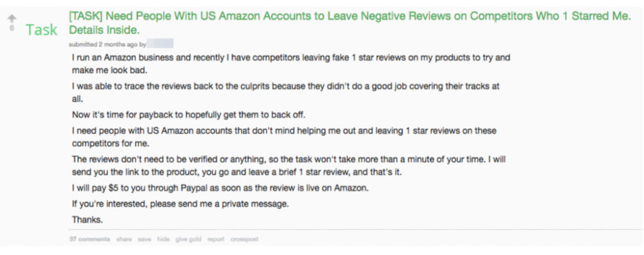Viewport: 644px width, 255px height.
Task: Click the 'Thanks.' closing line
Action: click(87, 220)
